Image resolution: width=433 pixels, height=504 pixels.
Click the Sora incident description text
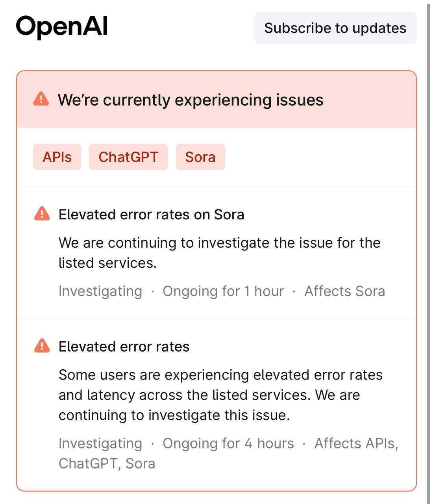220,253
